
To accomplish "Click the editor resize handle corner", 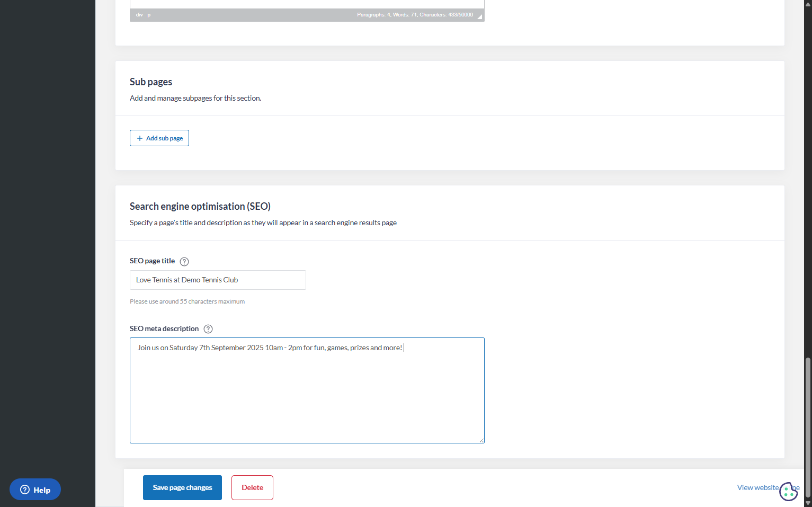I will [480, 16].
